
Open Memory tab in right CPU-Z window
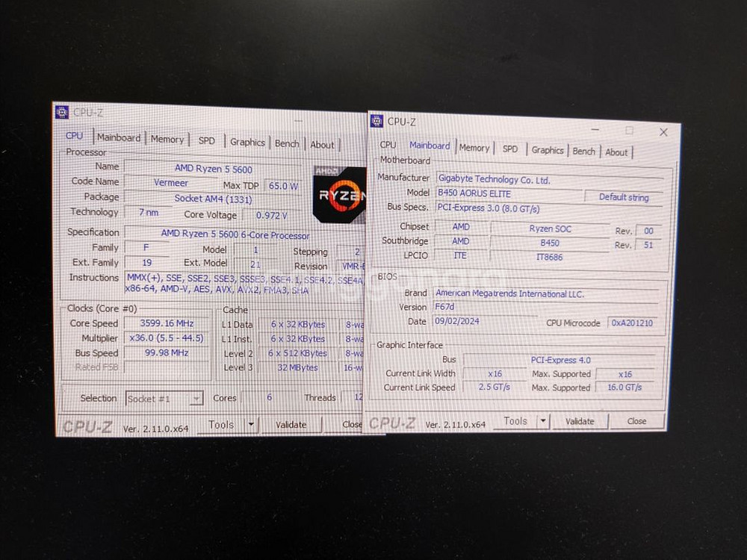474,148
